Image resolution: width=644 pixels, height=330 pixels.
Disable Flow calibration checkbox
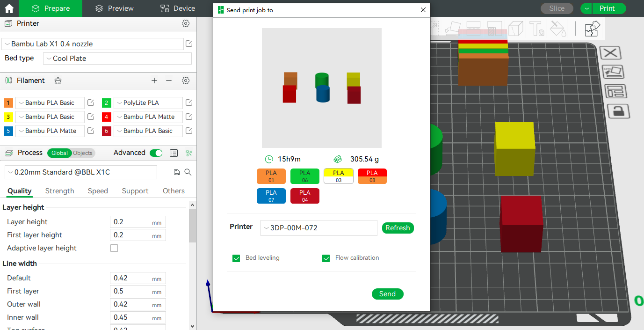[x=326, y=258]
